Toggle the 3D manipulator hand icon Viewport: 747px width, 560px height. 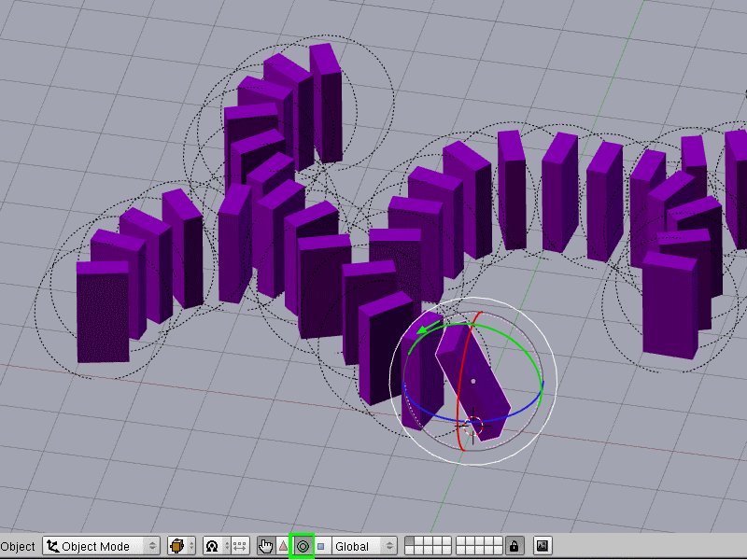click(266, 546)
